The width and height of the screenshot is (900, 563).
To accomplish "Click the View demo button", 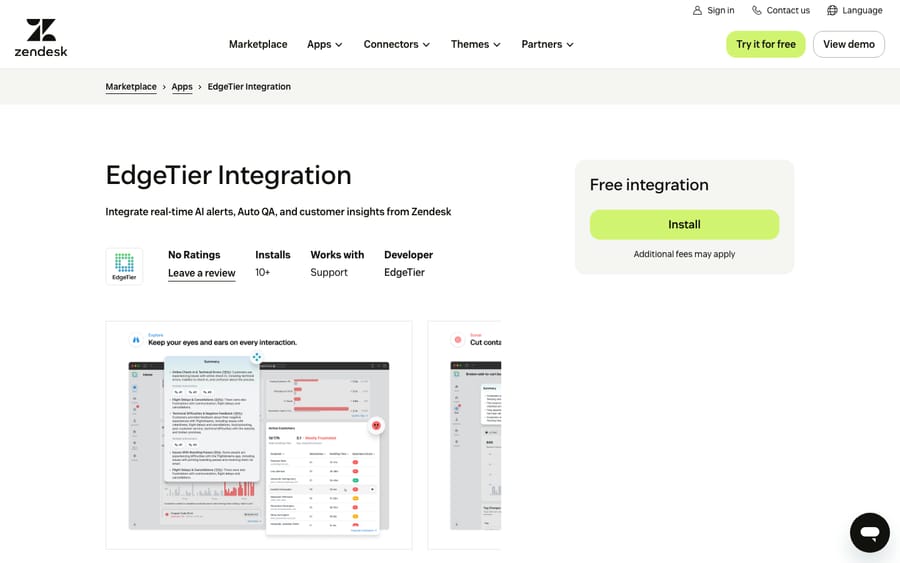I will 848,44.
